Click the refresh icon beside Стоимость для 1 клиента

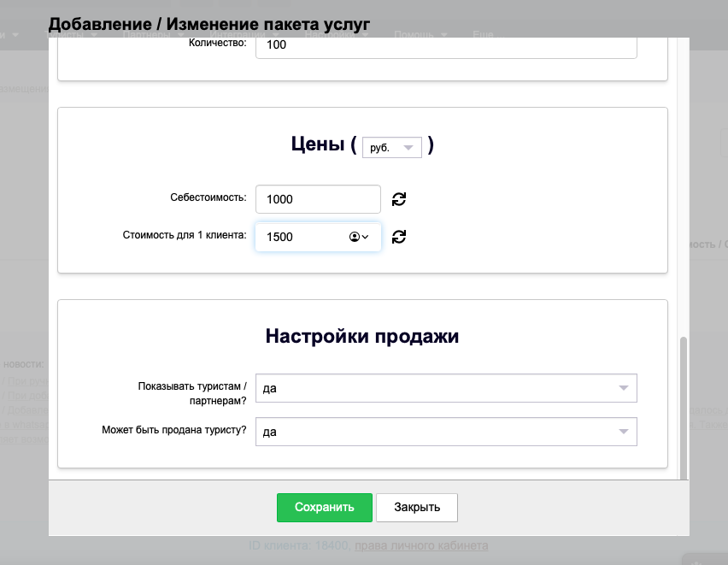point(399,237)
